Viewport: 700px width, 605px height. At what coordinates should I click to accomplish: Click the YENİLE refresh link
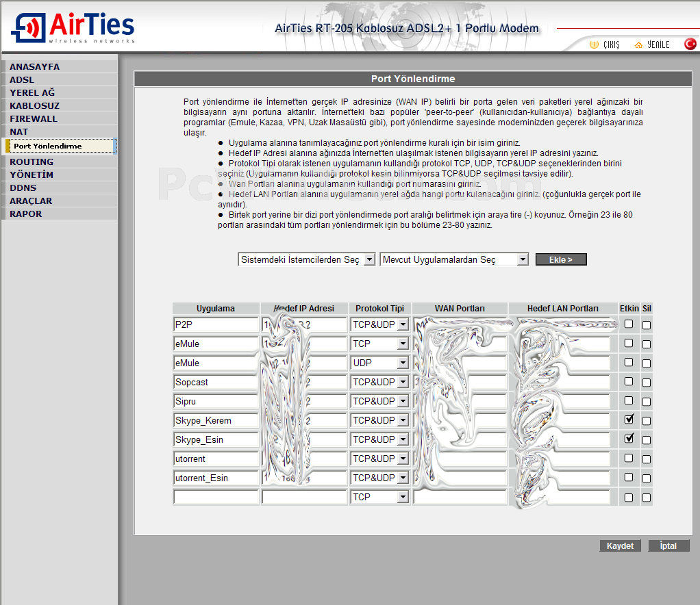[x=658, y=44]
